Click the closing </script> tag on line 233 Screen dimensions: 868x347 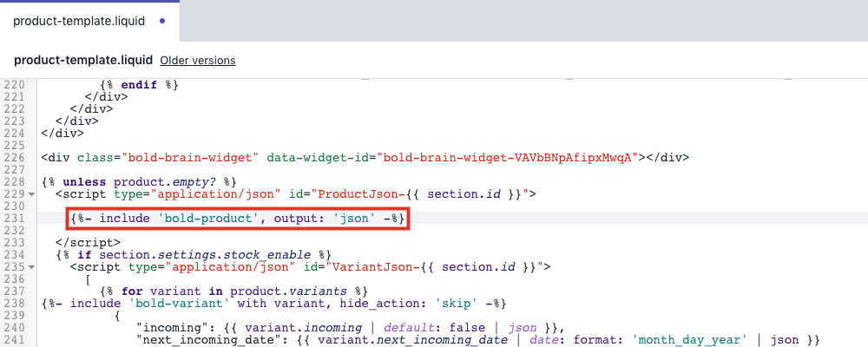[x=88, y=243]
